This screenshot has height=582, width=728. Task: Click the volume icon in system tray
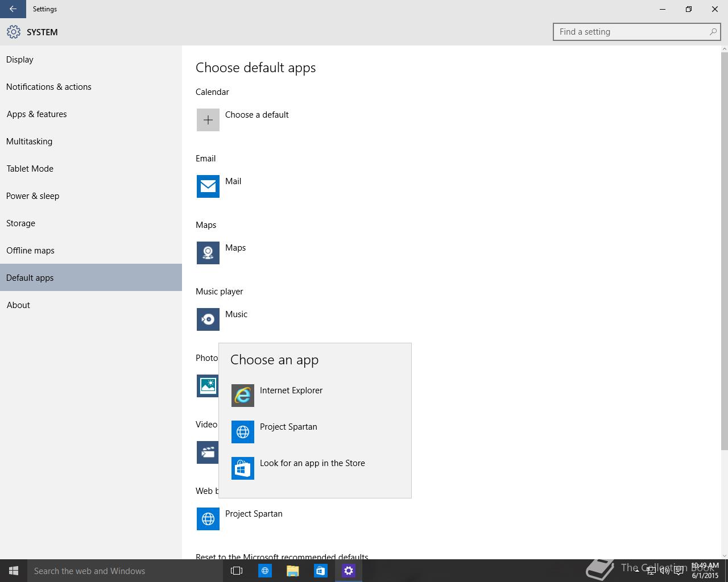665,571
